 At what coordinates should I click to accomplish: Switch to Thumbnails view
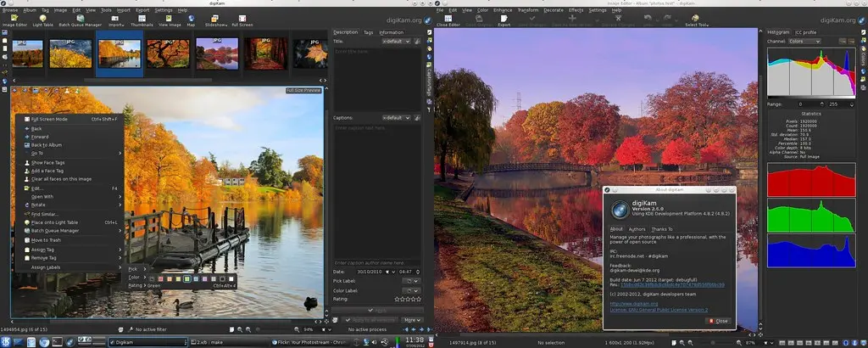click(x=142, y=21)
